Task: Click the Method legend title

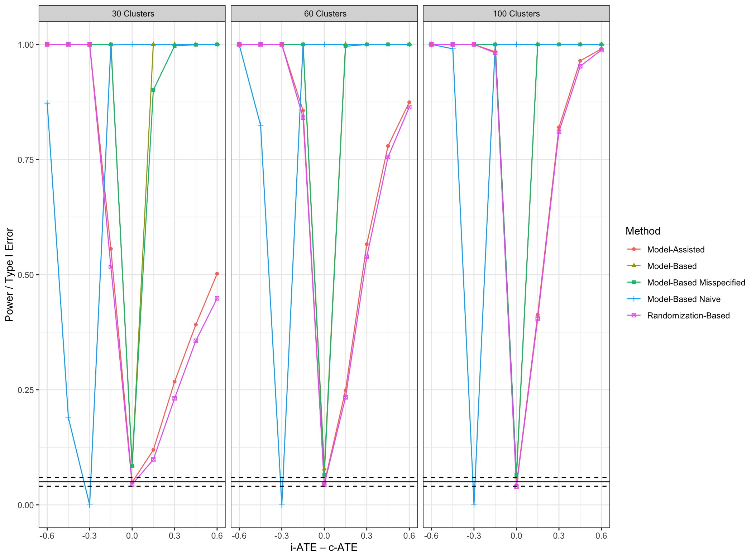Action: [x=642, y=231]
